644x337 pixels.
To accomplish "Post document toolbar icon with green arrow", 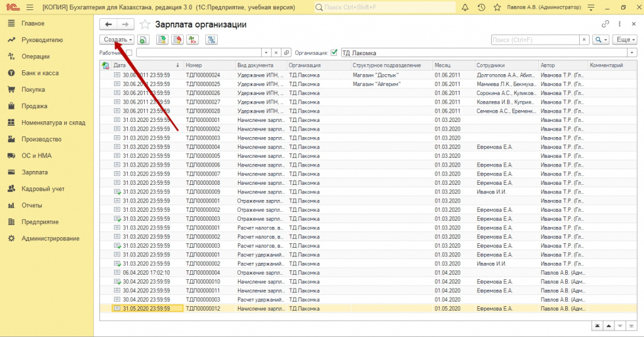I will (x=162, y=40).
